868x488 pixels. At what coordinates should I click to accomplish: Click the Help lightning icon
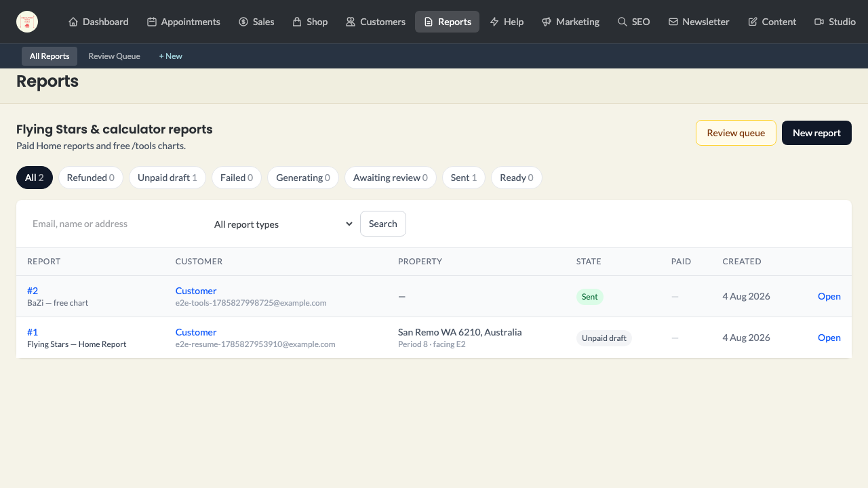(494, 22)
